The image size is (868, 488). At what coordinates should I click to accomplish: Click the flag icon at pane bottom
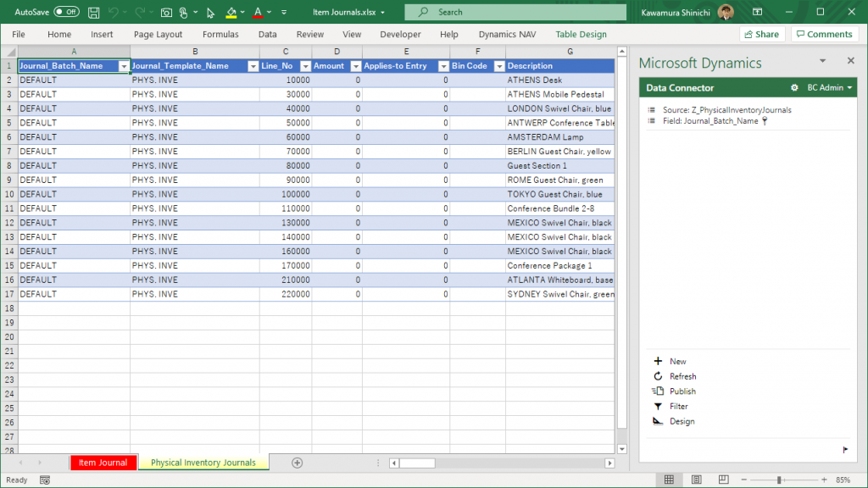click(845, 450)
